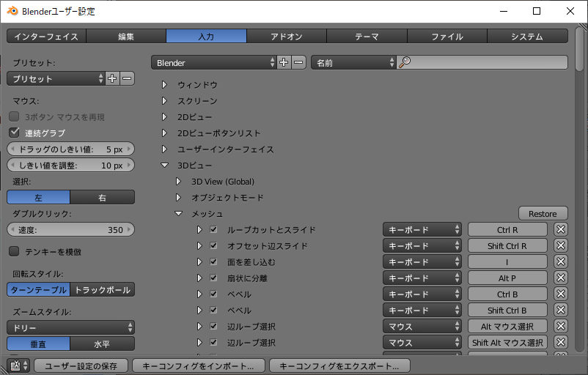Click キーコンフィグをインポート button

tap(199, 365)
